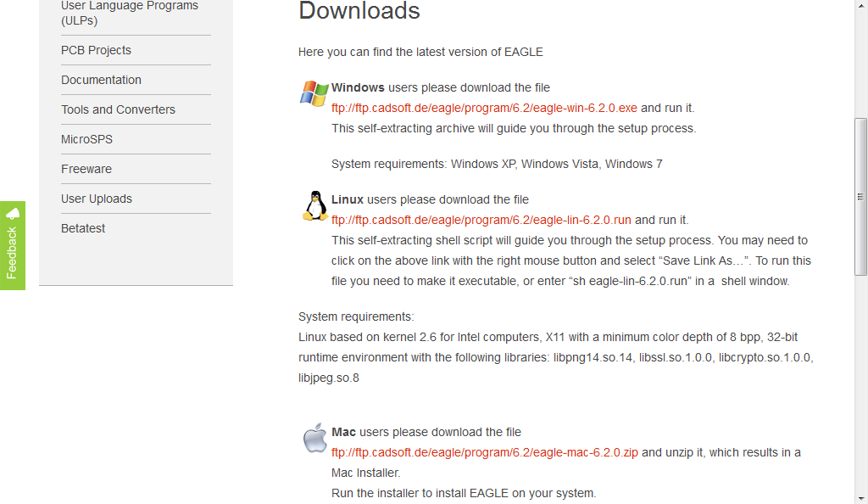Select Tools and Converters sidebar entry
The width and height of the screenshot is (868, 504).
coord(118,109)
